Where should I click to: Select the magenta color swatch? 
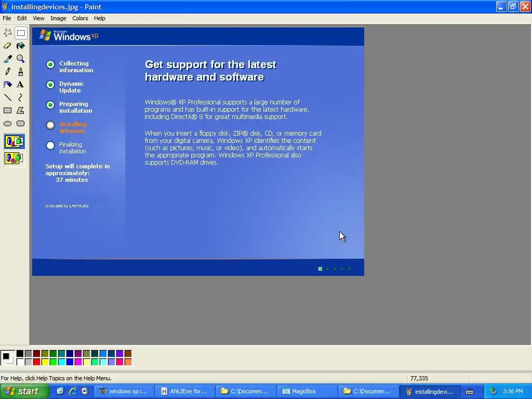click(78, 362)
